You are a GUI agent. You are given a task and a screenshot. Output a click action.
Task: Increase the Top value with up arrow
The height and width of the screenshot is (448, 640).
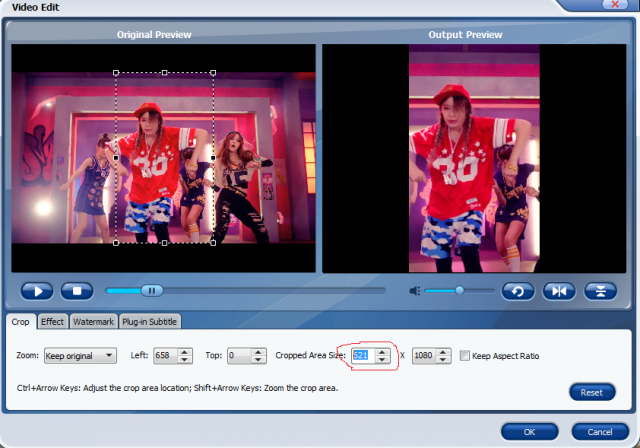[258, 352]
